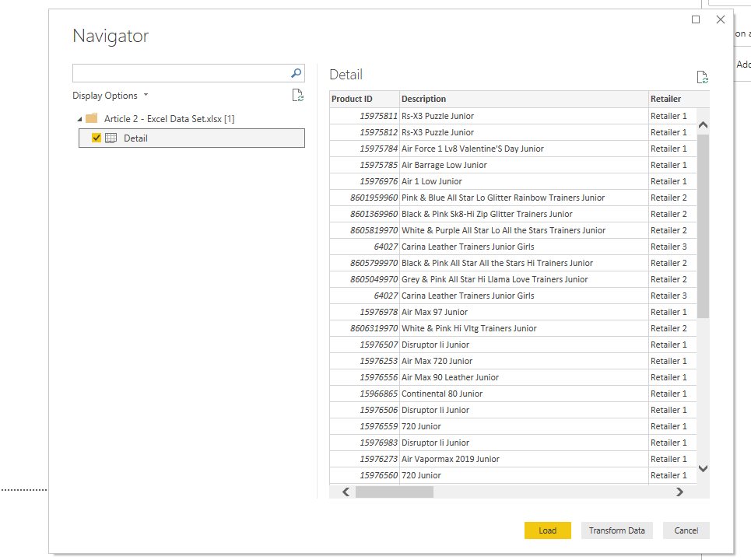Close the Navigator dialog

[x=721, y=19]
